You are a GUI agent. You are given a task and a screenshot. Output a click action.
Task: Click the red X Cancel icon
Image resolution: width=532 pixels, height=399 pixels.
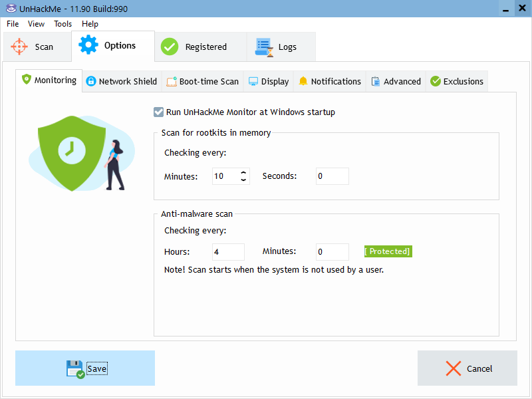tap(454, 368)
